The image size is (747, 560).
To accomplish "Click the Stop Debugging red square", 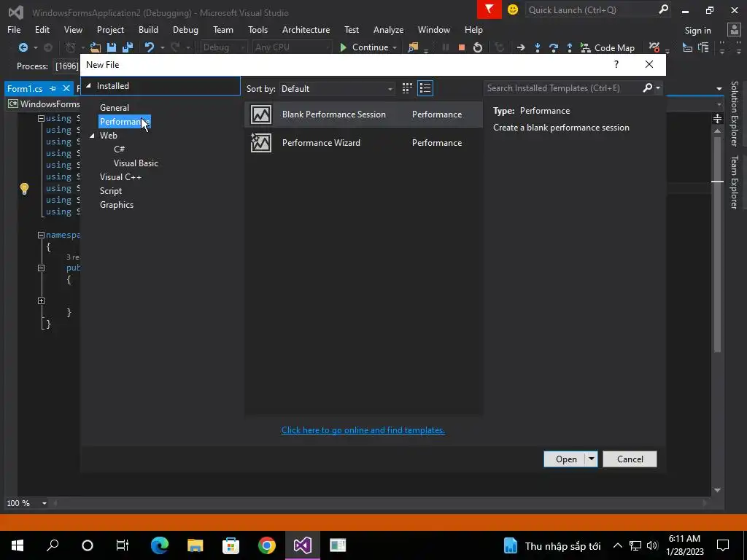I will tap(461, 47).
